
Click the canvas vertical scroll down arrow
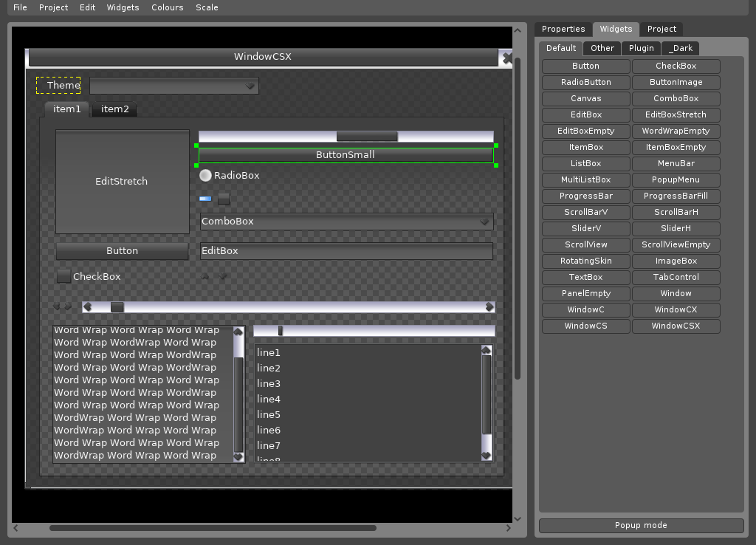[518, 519]
